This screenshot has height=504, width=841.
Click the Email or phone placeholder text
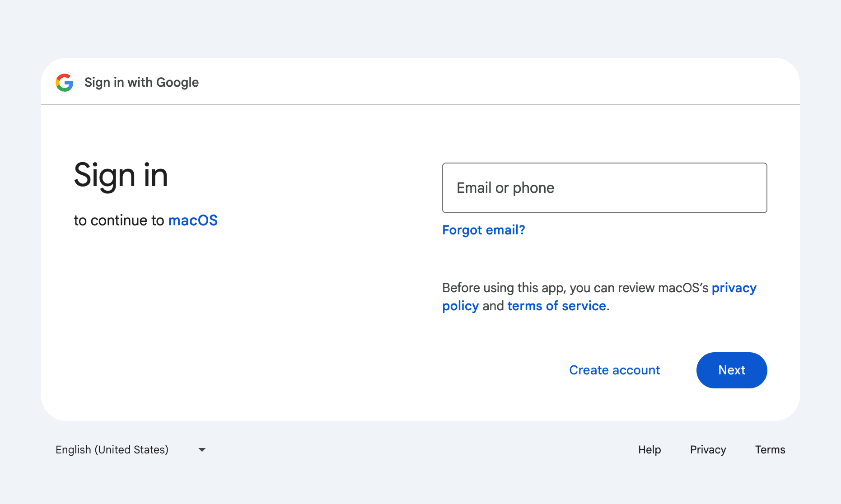[505, 187]
